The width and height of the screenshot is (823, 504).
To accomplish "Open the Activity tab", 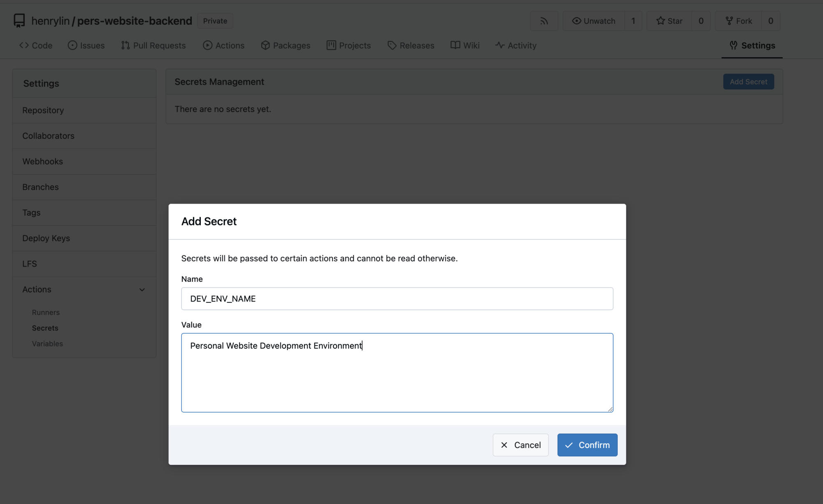I will 516,46.
